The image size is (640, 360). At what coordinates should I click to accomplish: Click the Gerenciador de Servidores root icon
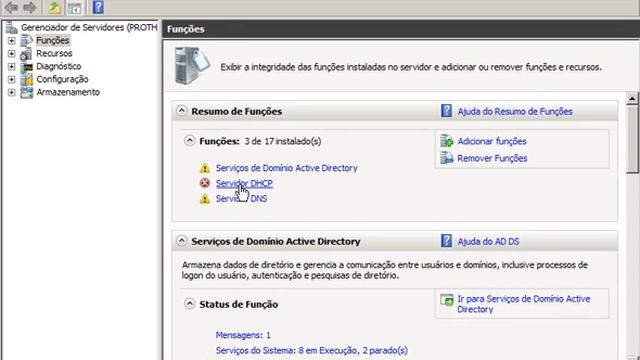(11, 27)
